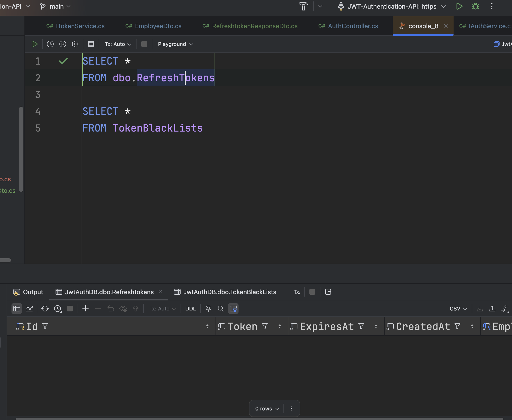Screen dimensions: 512x420
Task: Click the Build hammer icon
Action: [303, 6]
